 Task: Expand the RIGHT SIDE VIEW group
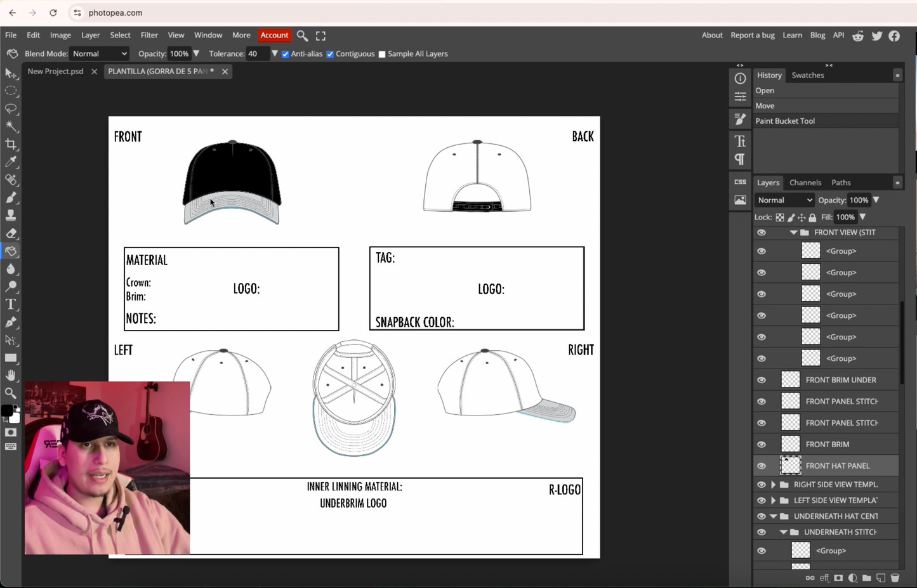[x=772, y=484]
